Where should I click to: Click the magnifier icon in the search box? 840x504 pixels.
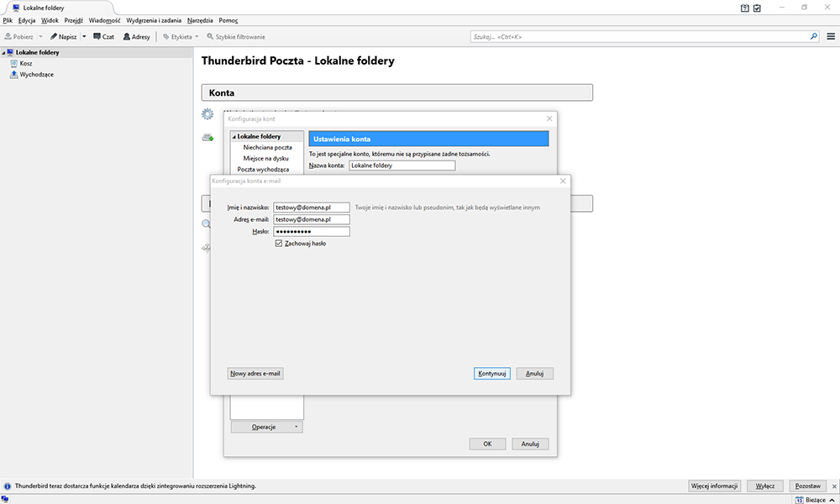pos(814,36)
